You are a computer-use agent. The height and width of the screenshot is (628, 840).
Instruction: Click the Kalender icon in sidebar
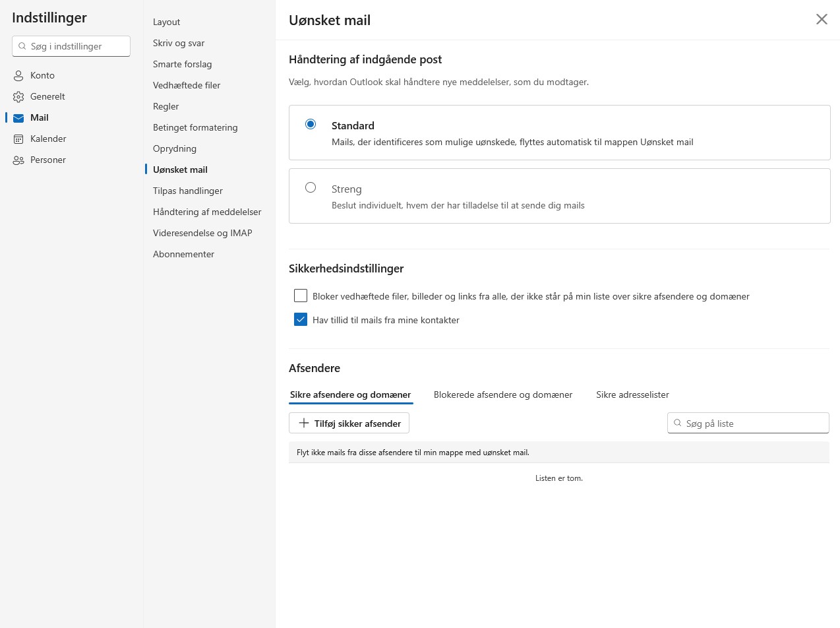(x=18, y=139)
